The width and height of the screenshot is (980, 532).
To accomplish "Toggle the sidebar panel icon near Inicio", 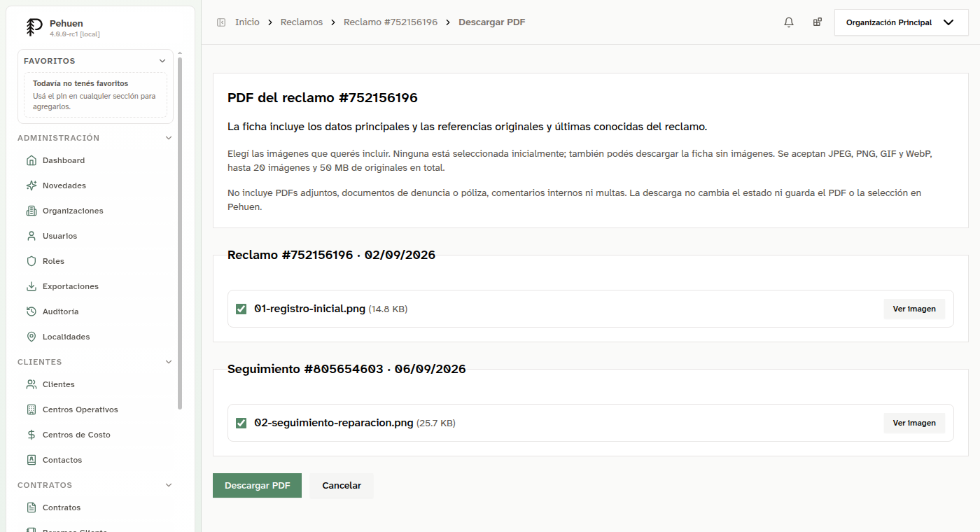I will click(x=221, y=22).
